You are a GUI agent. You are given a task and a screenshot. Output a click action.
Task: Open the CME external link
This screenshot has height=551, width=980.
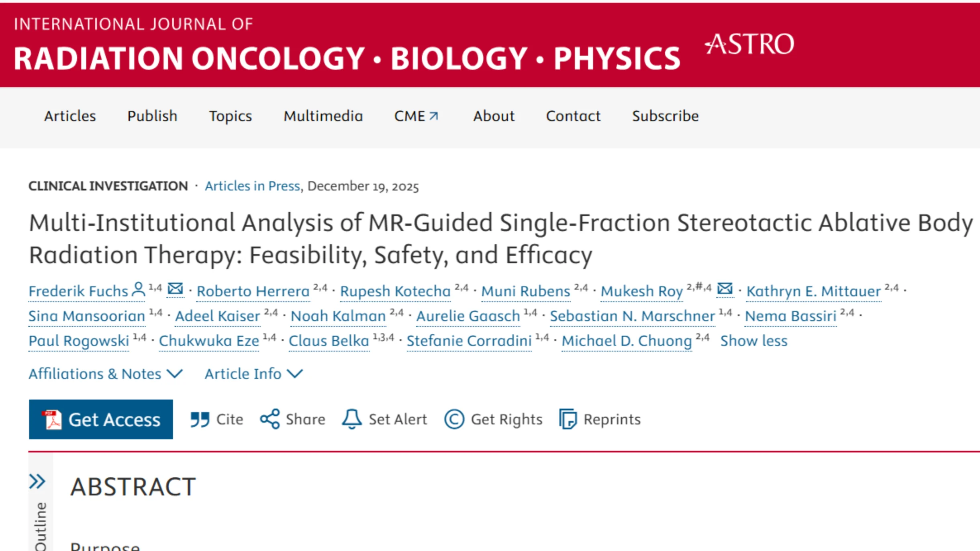pos(415,116)
